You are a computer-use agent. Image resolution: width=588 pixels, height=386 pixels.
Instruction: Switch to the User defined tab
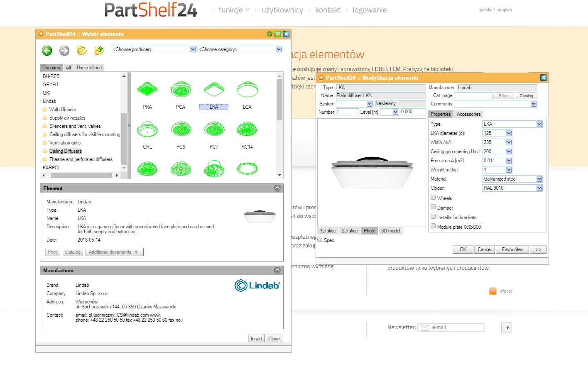(89, 67)
